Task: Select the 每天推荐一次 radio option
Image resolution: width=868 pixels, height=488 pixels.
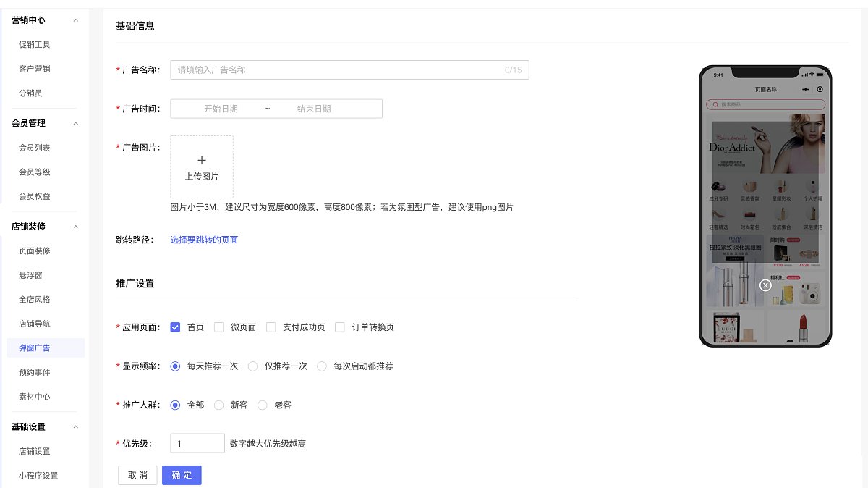Action: (x=175, y=366)
